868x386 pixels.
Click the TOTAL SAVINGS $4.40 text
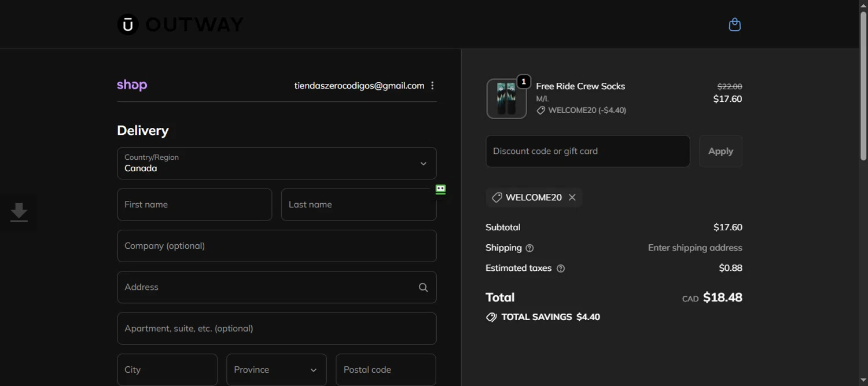(x=551, y=317)
